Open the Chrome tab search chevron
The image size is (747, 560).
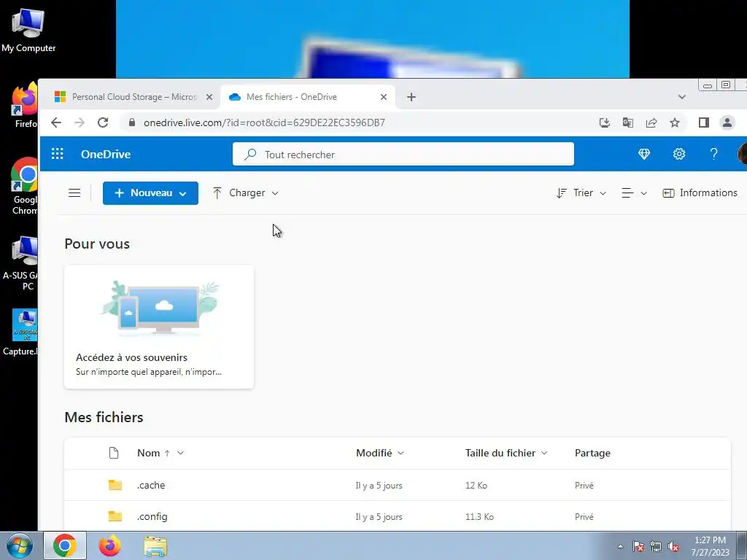tap(682, 97)
